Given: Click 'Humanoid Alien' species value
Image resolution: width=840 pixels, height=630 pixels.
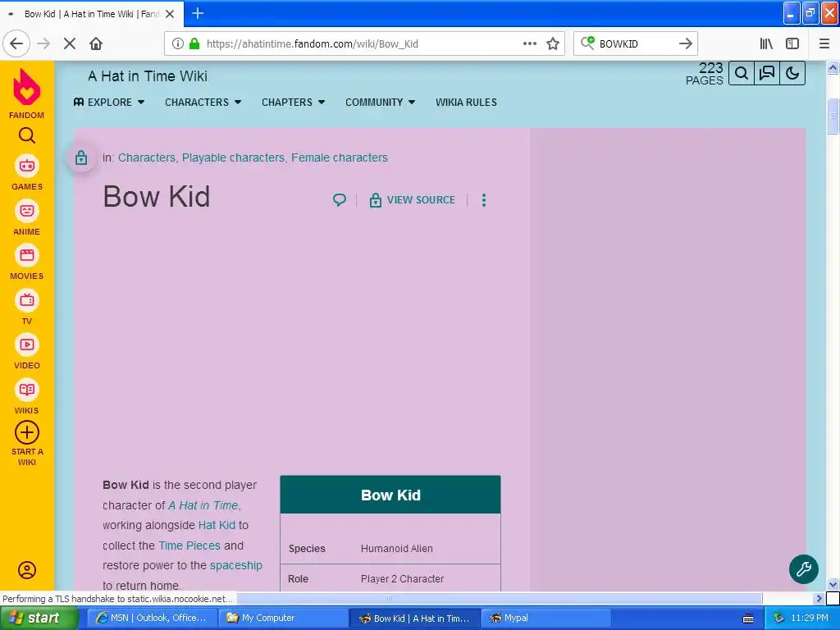Looking at the screenshot, I should pyautogui.click(x=396, y=549).
